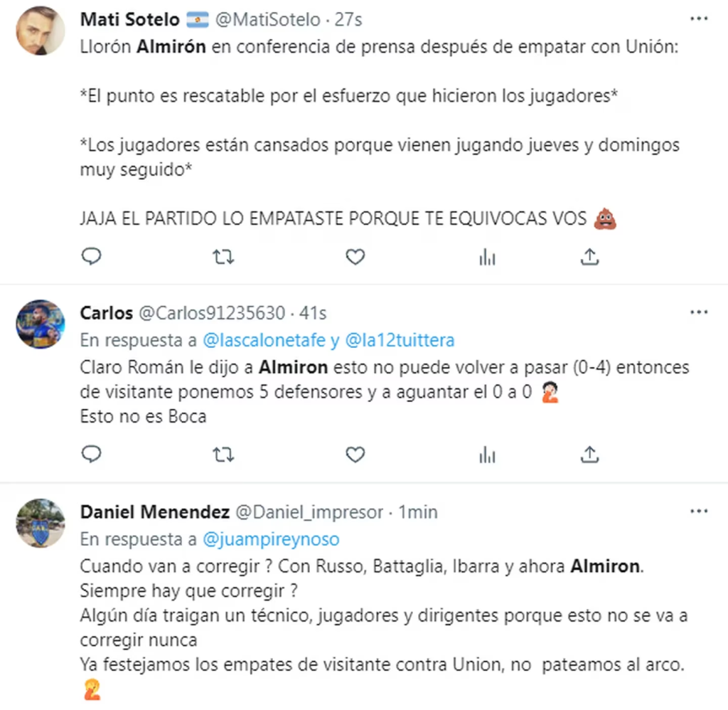Open more options on Carlos's tweet
The width and height of the screenshot is (728, 710).
(x=699, y=312)
